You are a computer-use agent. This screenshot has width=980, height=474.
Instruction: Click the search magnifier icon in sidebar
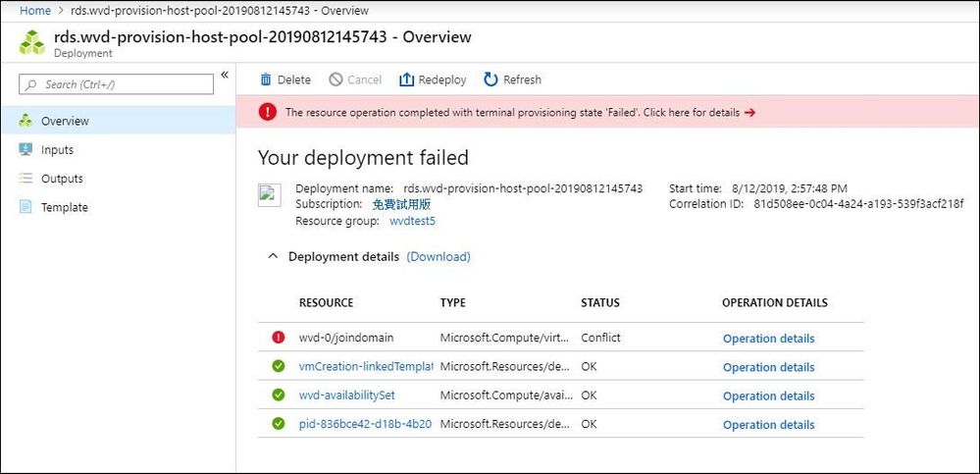pos(31,84)
